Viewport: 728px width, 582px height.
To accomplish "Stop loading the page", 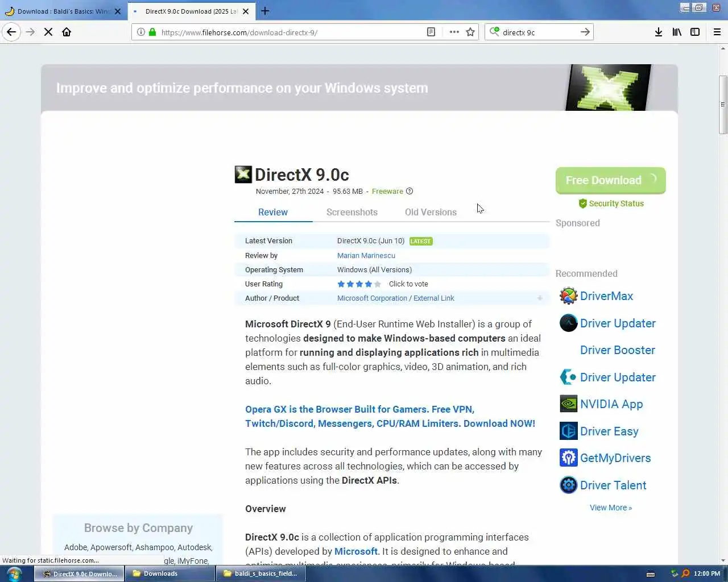I will tap(48, 32).
